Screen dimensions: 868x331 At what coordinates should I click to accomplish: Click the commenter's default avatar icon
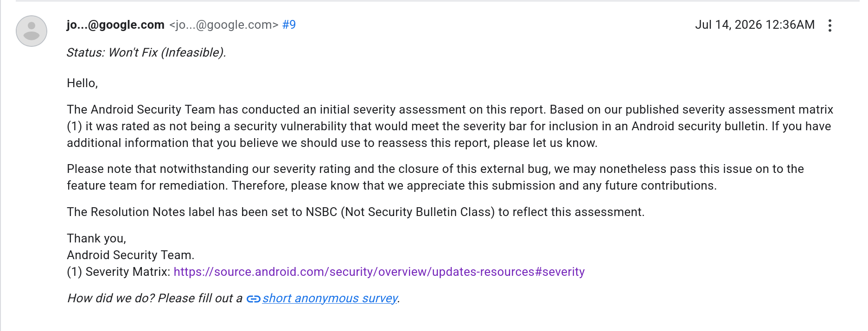point(32,31)
